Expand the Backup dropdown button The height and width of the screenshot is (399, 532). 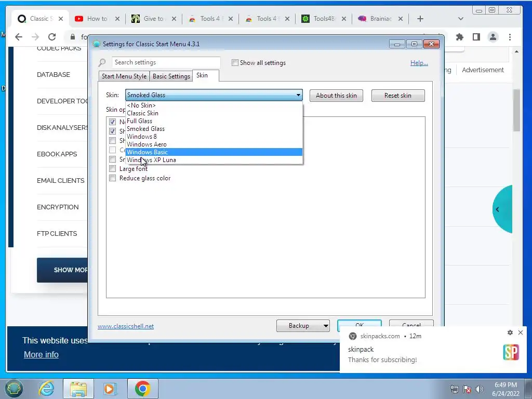click(x=325, y=326)
